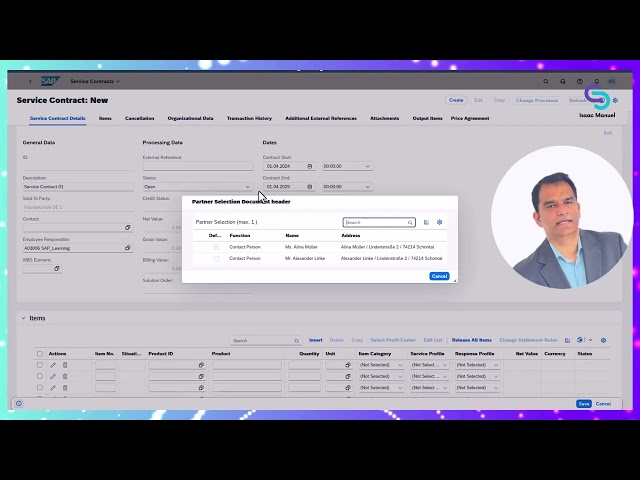Open value help for WBS Element field
Viewport: 640px width, 480px height.
57,268
